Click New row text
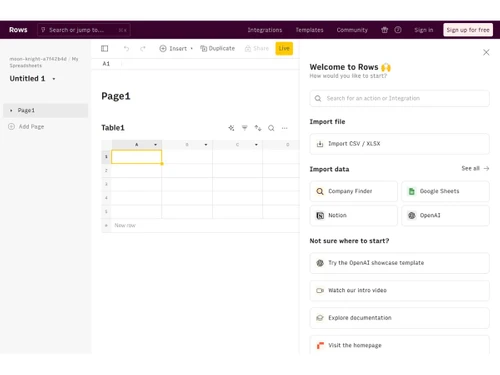Image resolution: width=500 pixels, height=375 pixels. 125,226
